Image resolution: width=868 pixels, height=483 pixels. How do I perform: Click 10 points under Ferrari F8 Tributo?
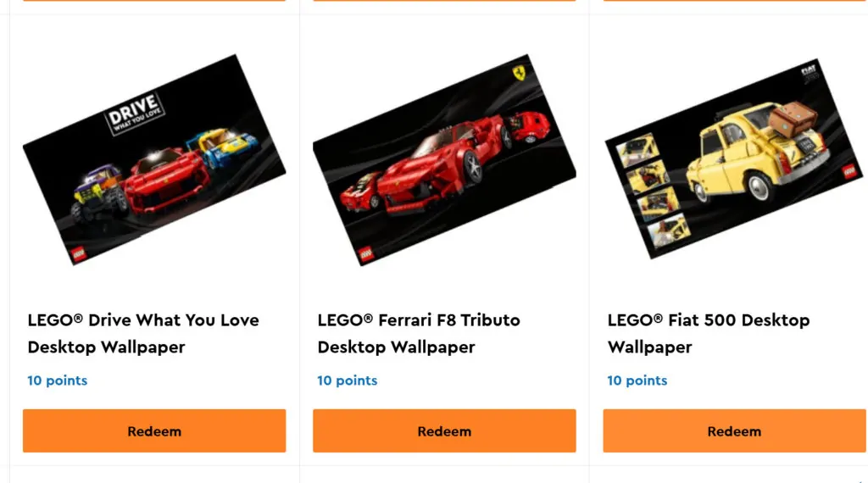pyautogui.click(x=347, y=380)
